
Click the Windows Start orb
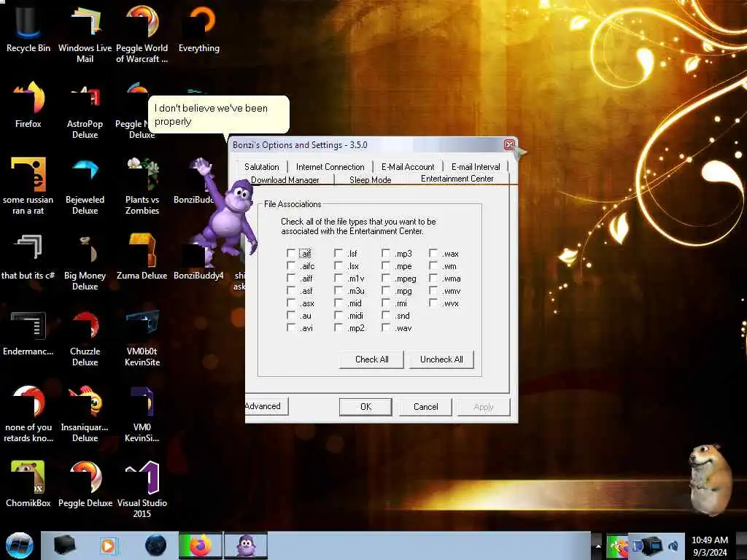coord(19,545)
